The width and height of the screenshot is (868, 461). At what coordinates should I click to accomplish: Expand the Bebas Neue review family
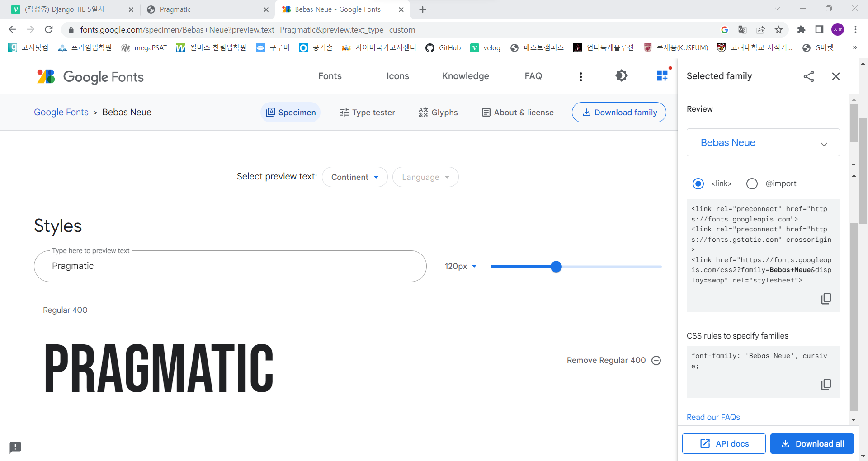click(x=763, y=142)
